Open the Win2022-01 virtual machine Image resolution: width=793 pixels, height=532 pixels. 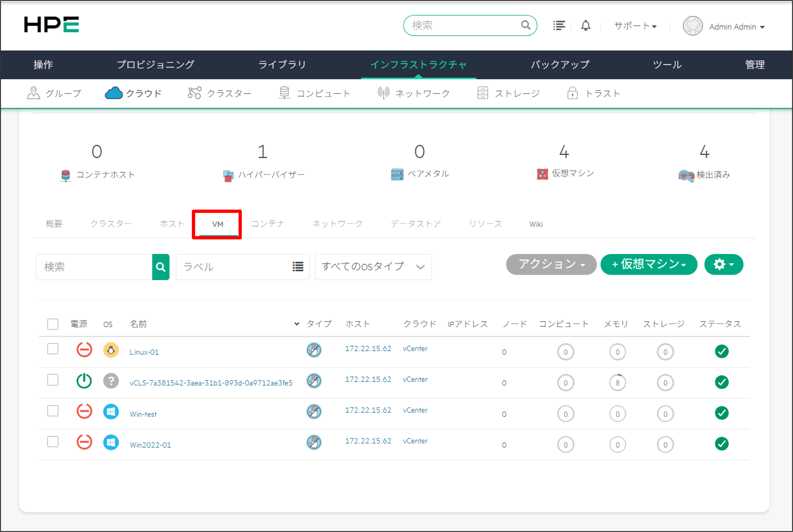tap(150, 445)
